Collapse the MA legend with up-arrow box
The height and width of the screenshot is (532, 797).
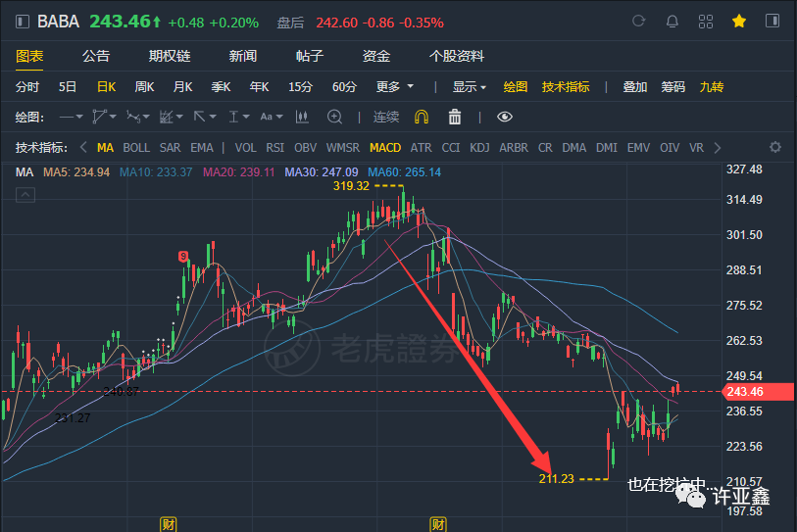[x=25, y=195]
